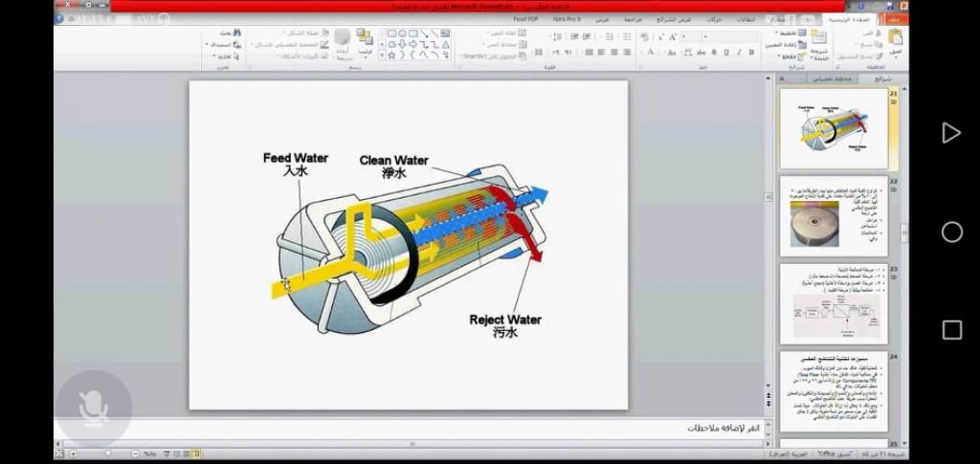This screenshot has height=464, width=980.
Task: Tap the Android back triangle button
Action: [x=950, y=133]
